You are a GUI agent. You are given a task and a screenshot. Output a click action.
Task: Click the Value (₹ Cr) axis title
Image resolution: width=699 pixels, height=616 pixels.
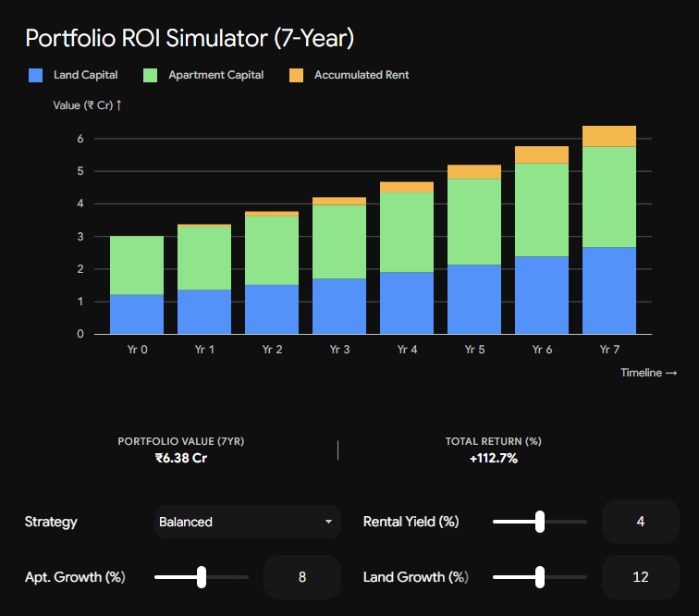pyautogui.click(x=87, y=105)
